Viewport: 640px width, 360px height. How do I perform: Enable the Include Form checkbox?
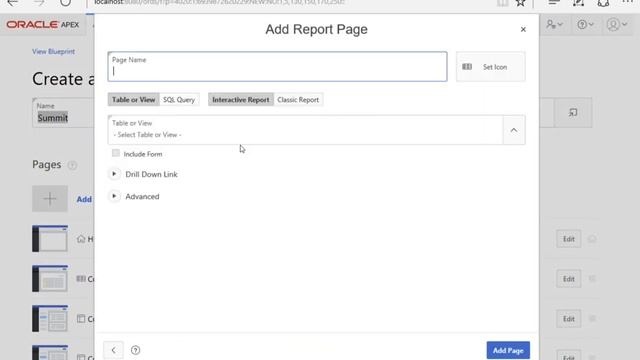click(116, 153)
